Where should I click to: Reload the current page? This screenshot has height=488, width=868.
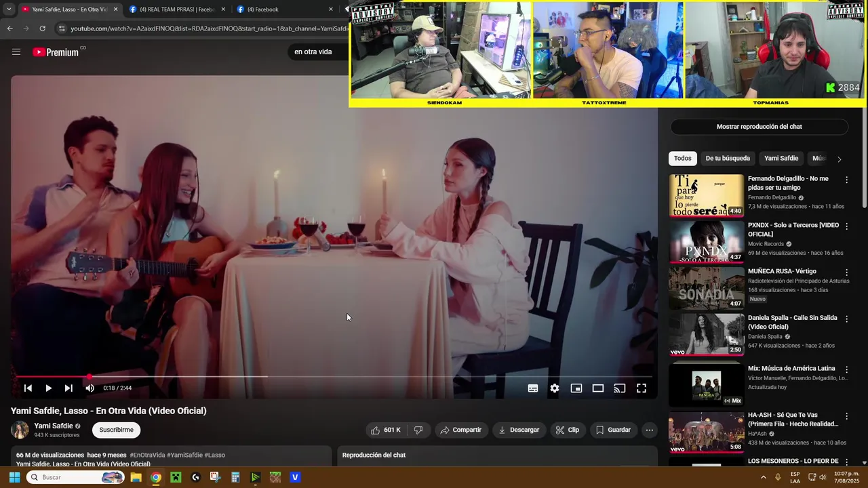(x=42, y=28)
